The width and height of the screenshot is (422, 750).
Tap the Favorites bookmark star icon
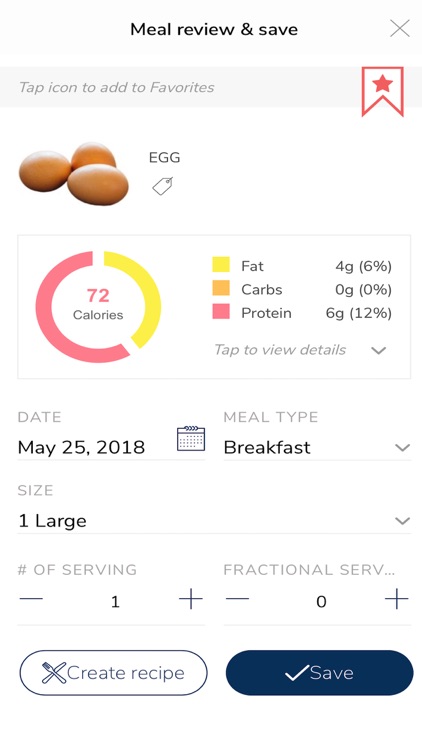[382, 91]
